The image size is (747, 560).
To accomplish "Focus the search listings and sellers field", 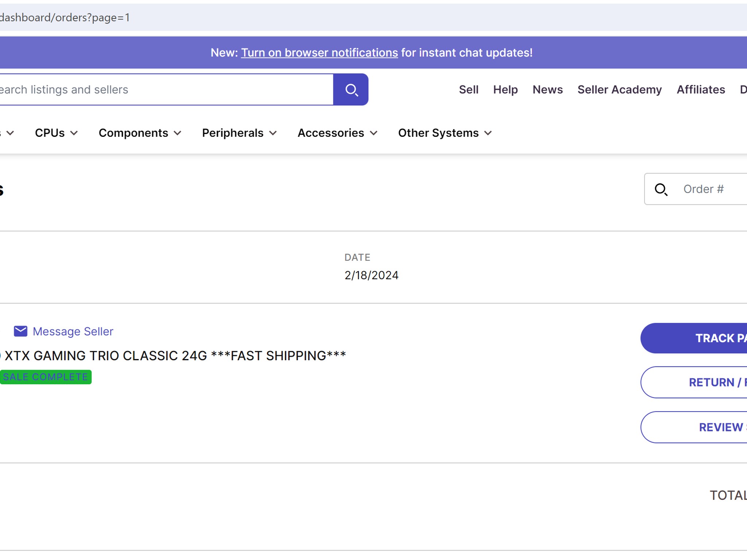I will point(166,90).
